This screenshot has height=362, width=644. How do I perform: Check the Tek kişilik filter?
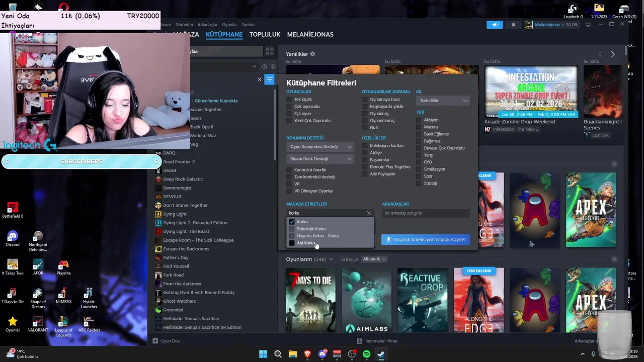[289, 100]
